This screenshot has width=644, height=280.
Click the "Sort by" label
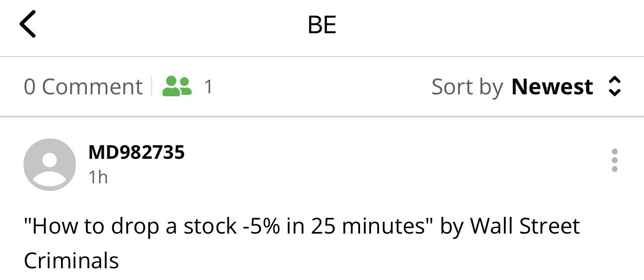467,87
